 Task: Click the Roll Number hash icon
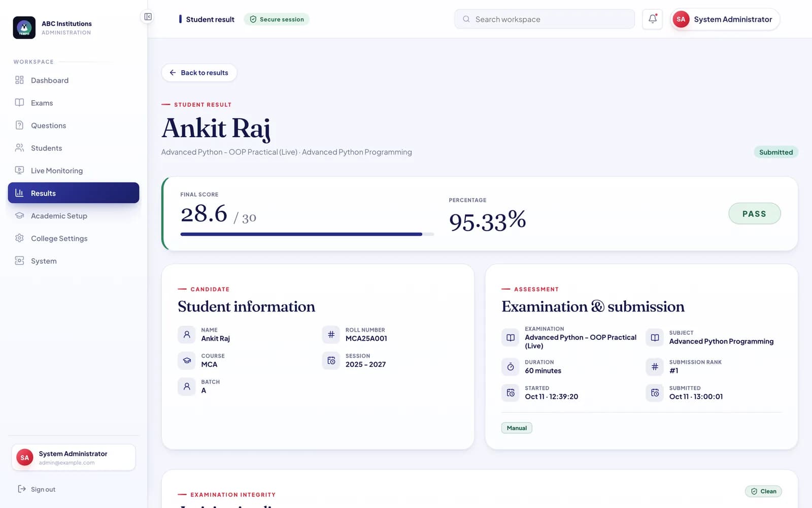[x=331, y=334]
